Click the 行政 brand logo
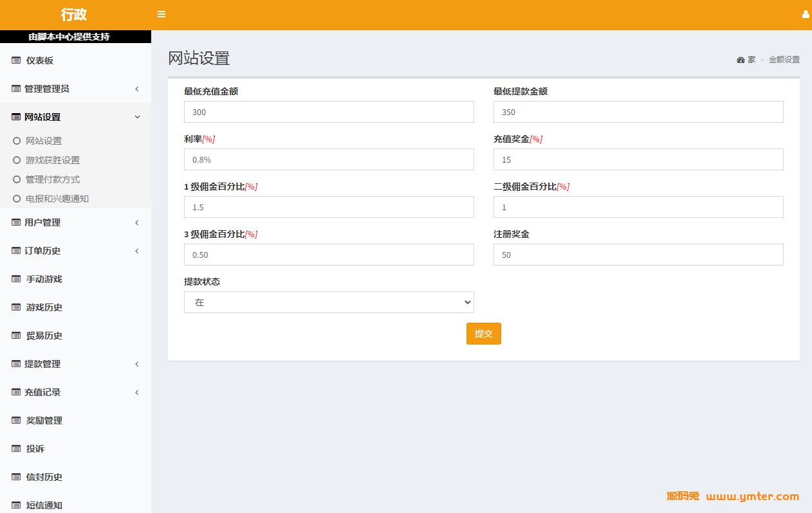The image size is (812, 513). [x=74, y=14]
